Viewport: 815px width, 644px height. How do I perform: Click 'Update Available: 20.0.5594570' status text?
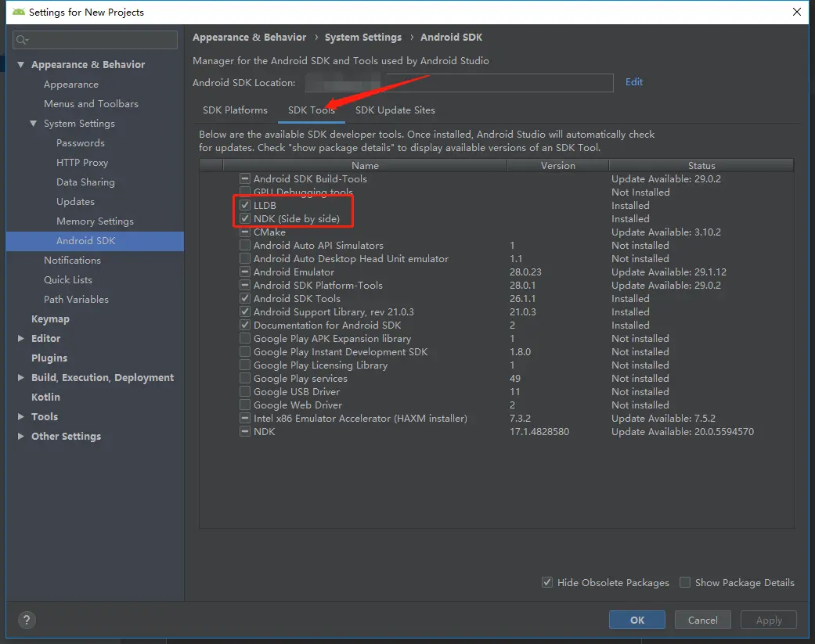click(683, 432)
